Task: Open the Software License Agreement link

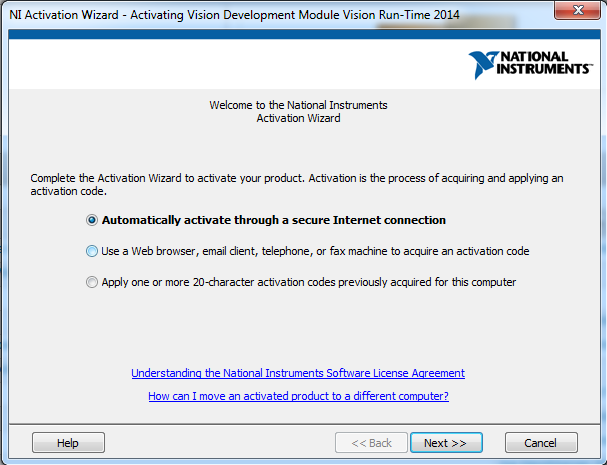Action: (298, 373)
